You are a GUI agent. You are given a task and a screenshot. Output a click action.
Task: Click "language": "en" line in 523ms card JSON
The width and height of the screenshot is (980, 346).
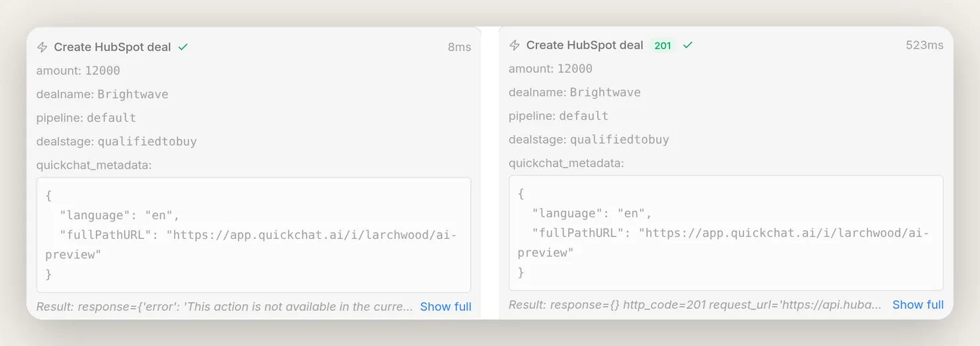click(592, 213)
